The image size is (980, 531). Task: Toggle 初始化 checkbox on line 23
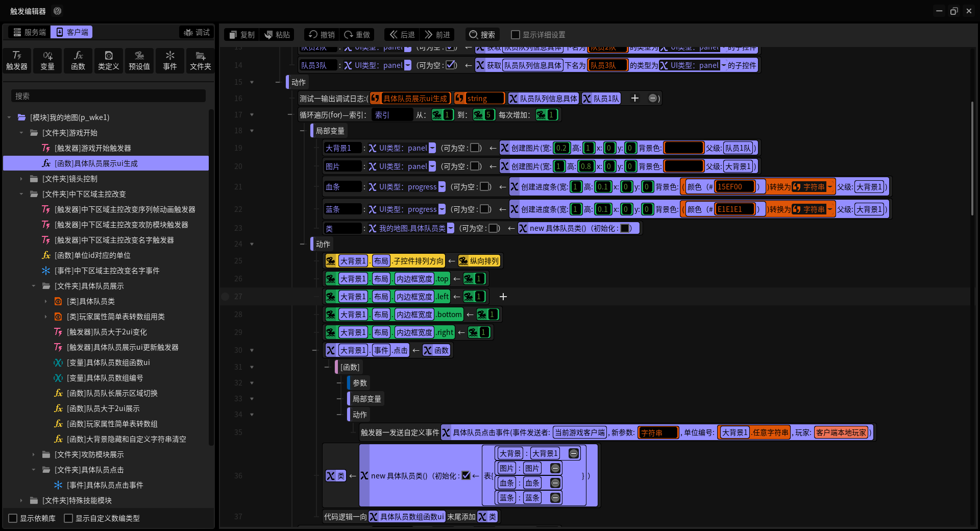point(625,228)
